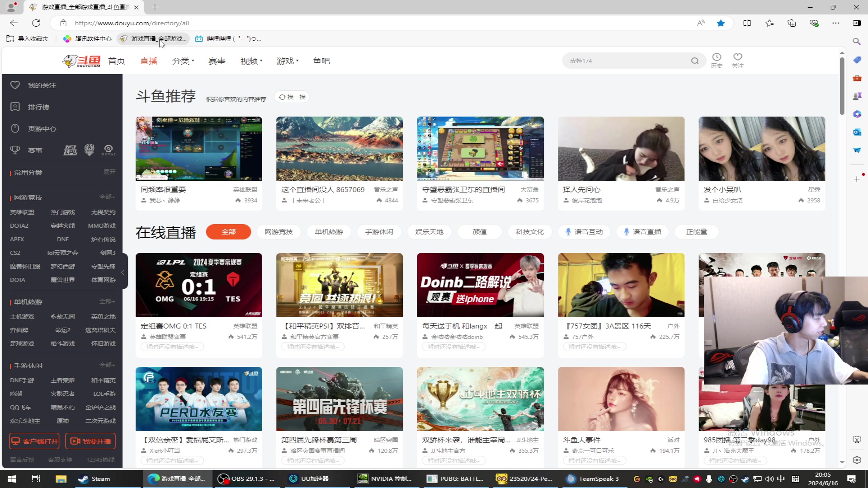This screenshot has height=488, width=868.
Task: Open Outlook icon in Edge sidebar
Action: [857, 132]
